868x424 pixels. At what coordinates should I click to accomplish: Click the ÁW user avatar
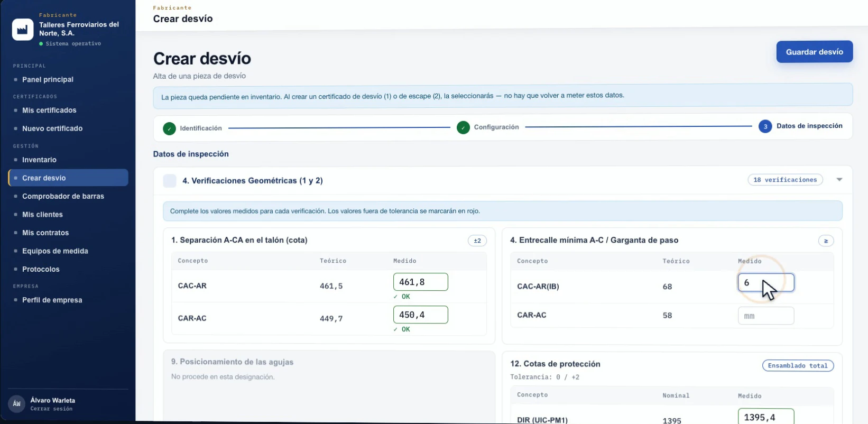17,404
